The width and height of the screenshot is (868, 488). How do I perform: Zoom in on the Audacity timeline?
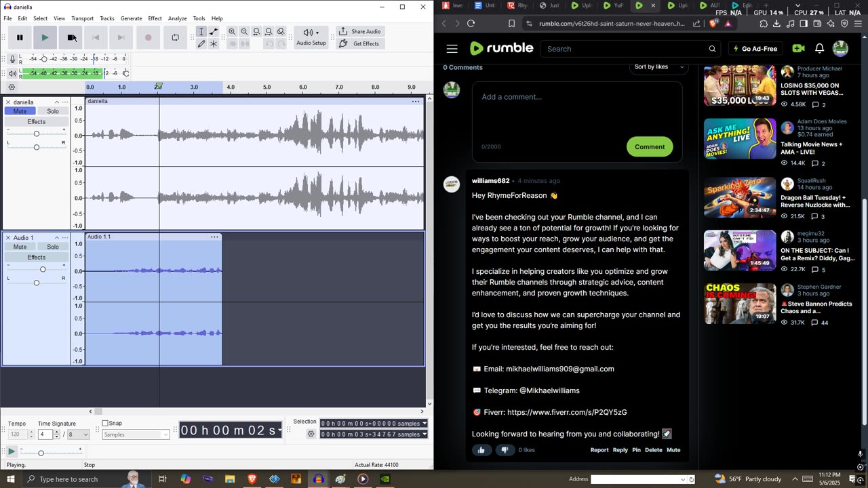point(232,32)
